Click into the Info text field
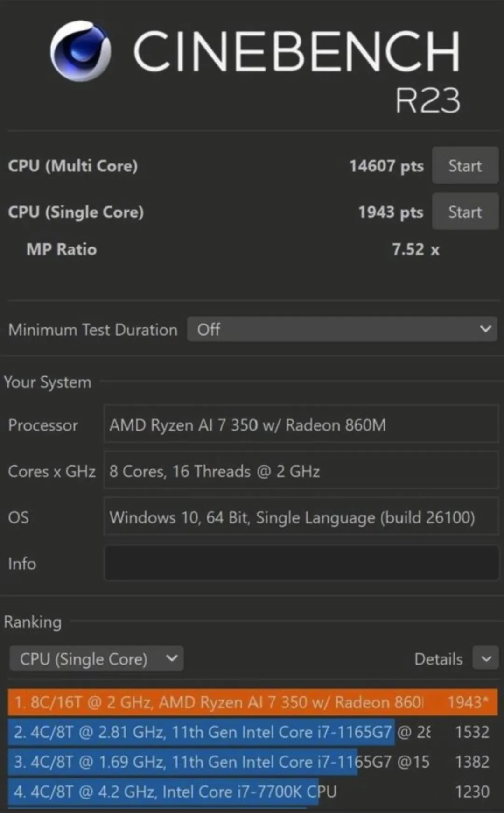This screenshot has width=504, height=813. point(301,563)
